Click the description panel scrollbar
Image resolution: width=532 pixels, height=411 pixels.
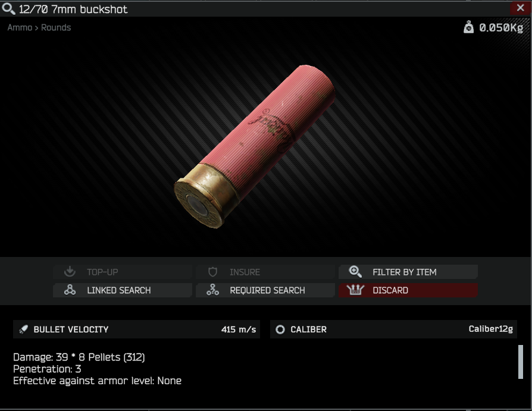coord(521,362)
